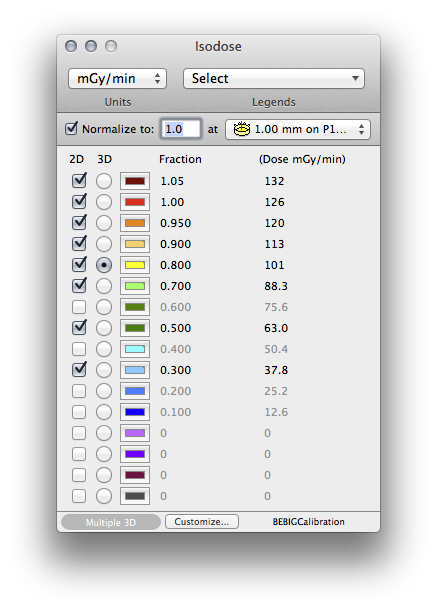Select the orange 0.950 color swatch

point(135,223)
